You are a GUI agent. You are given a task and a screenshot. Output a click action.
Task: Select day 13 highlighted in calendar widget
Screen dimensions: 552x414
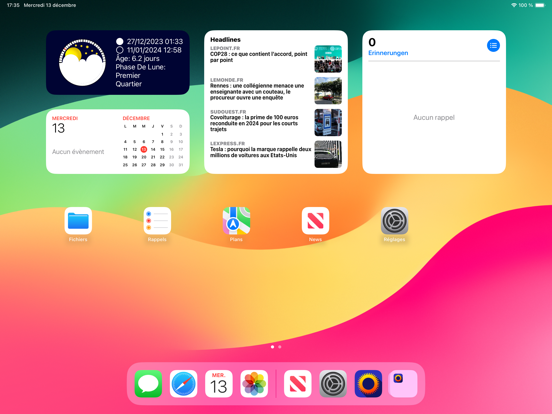144,149
